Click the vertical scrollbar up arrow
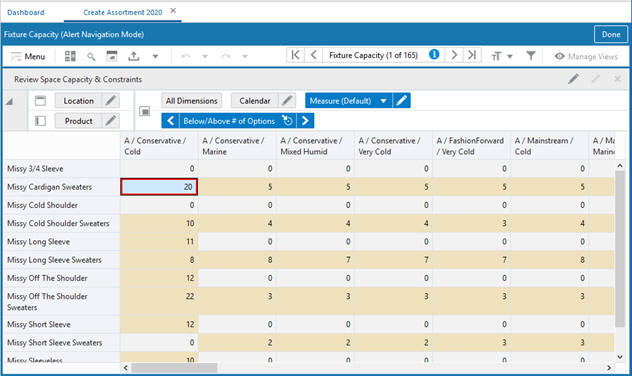Screen dimensions: 632x376 coord(620,166)
